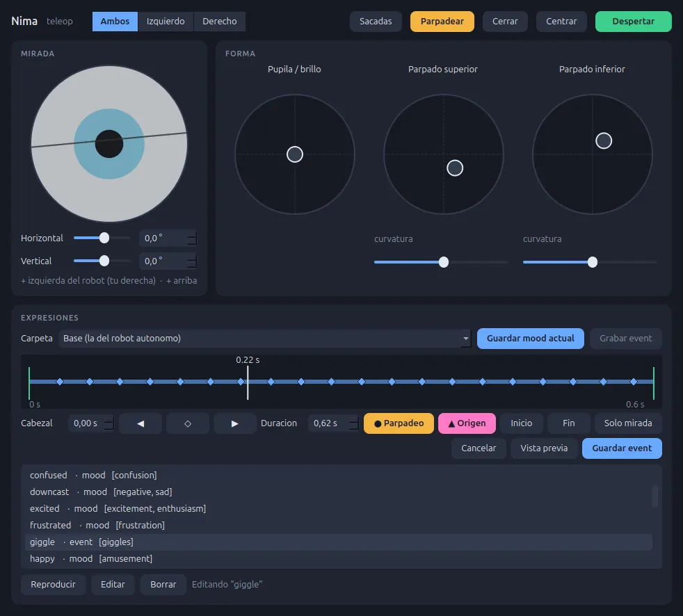683x616 pixels.
Task: Click the Inicio button
Action: (x=522, y=423)
